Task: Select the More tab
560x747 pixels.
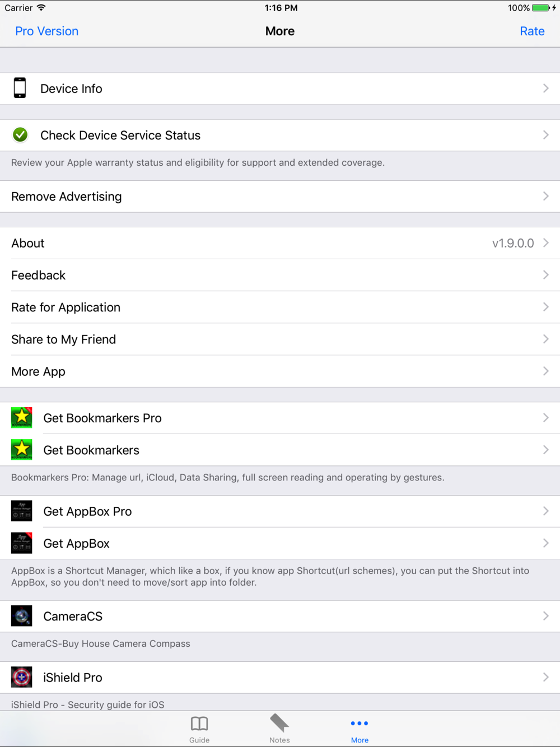Action: pos(360,729)
